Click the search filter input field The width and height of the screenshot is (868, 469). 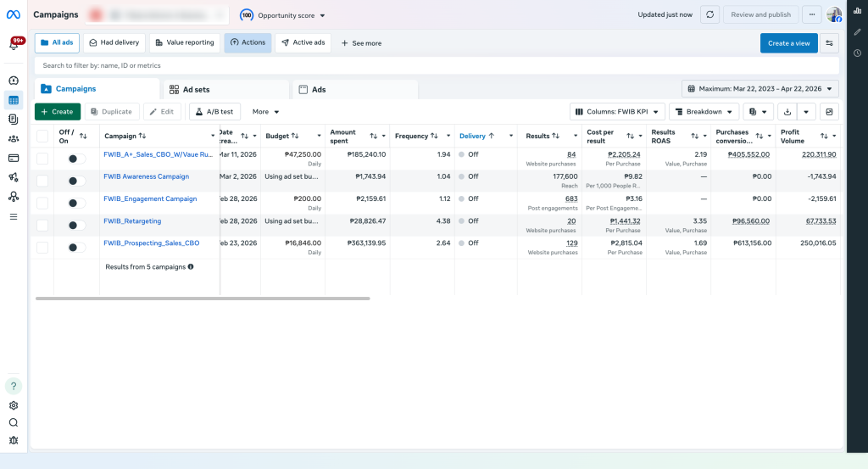point(437,65)
